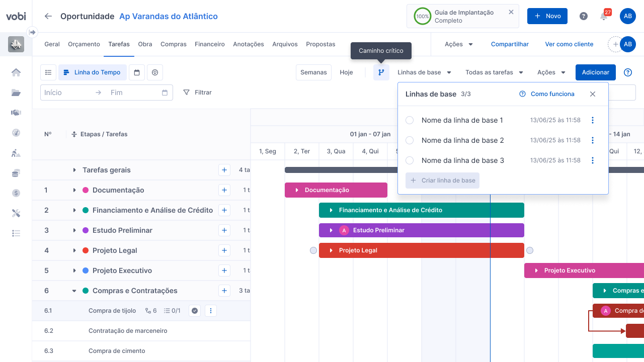The width and height of the screenshot is (644, 362).
Task: Click the plus icon next to Documentação
Action: click(224, 190)
